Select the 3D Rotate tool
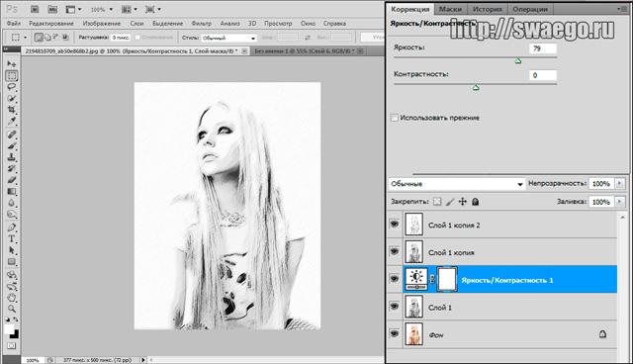 (12, 275)
